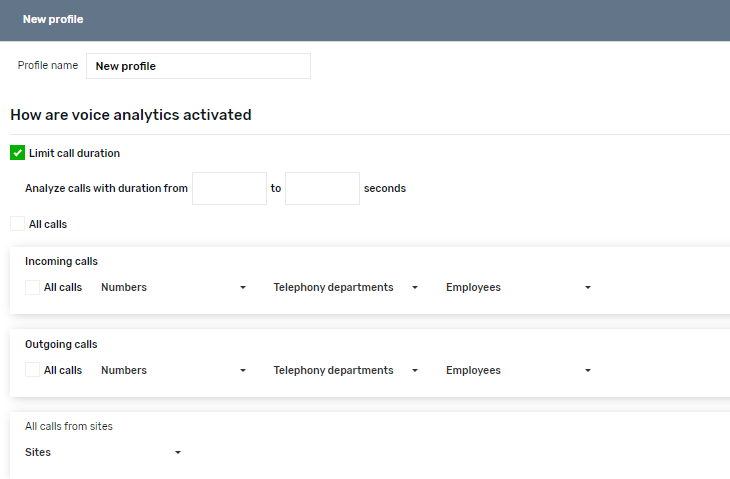Click the Profile name text field
This screenshot has width=730, height=479.
(x=198, y=66)
